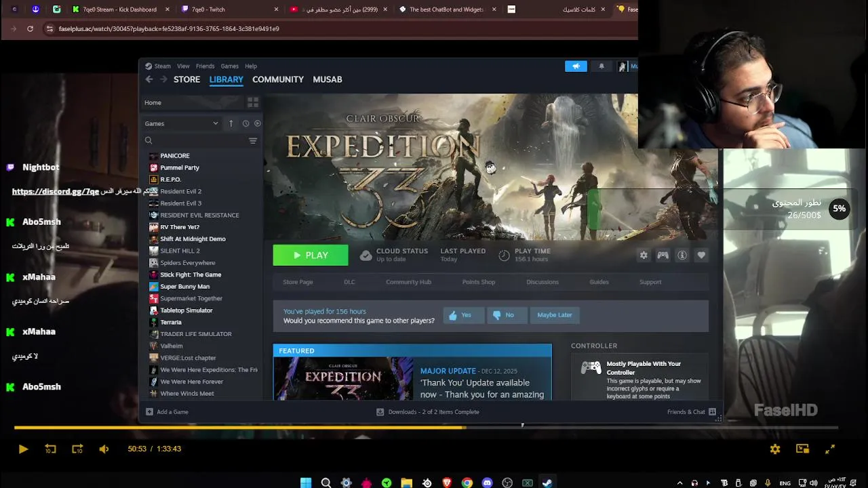868x488 pixels.
Task: Open game info icon
Action: (682, 256)
